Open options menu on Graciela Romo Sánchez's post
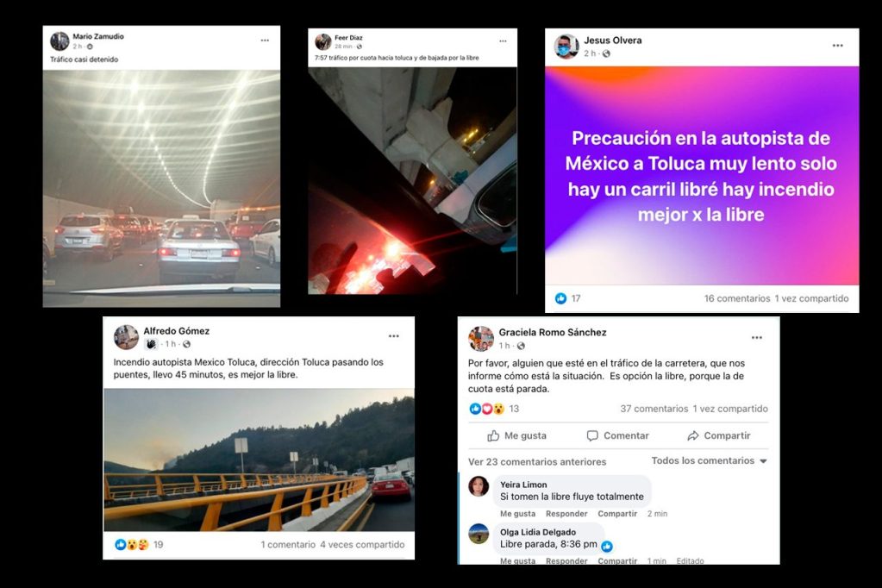 pos(757,338)
